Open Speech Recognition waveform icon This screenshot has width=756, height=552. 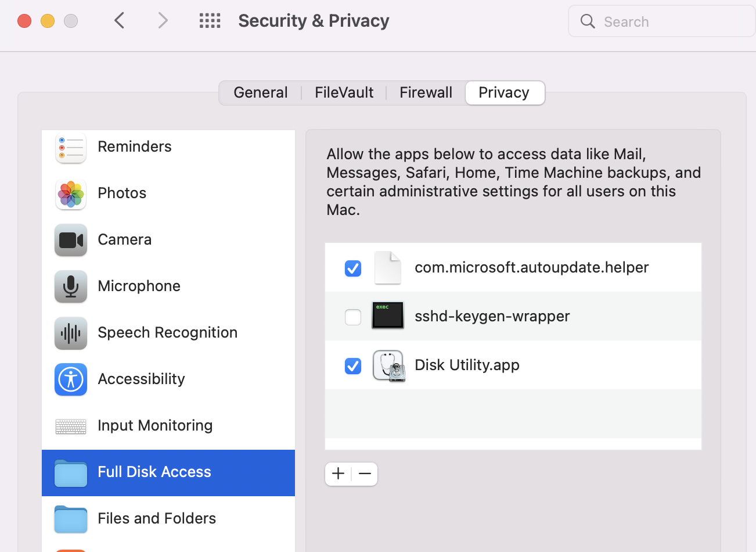pos(71,333)
